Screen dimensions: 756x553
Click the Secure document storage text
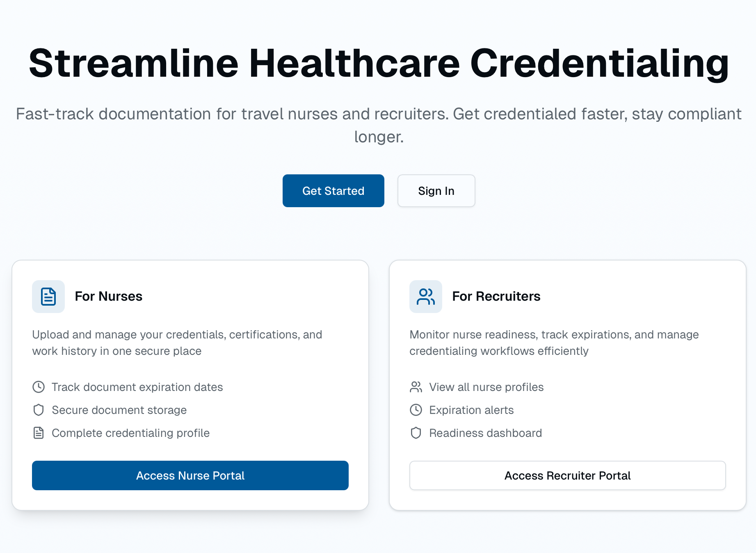pos(119,410)
